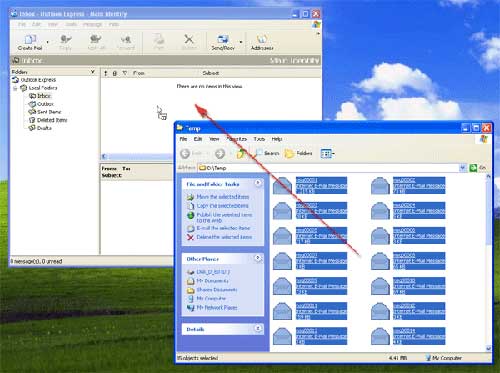Sort messages by flag column icon
Image resolution: width=500 pixels, height=373 pixels.
(124, 73)
